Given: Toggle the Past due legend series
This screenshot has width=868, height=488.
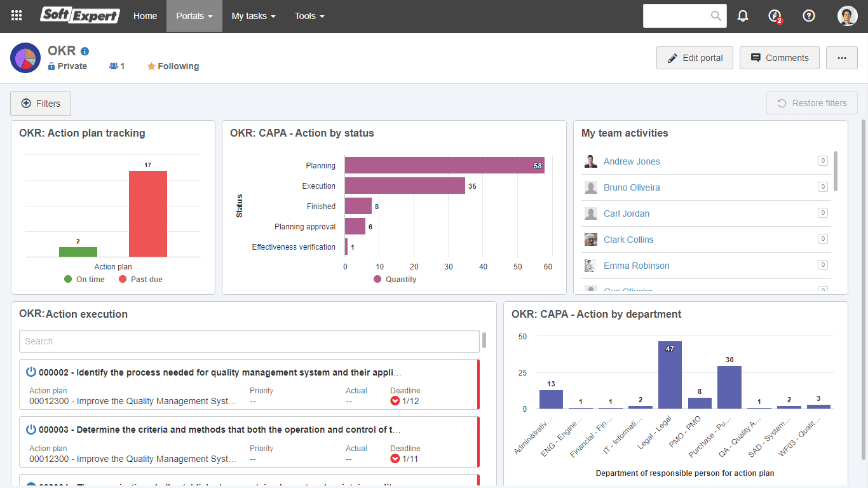Looking at the screenshot, I should click(x=140, y=279).
